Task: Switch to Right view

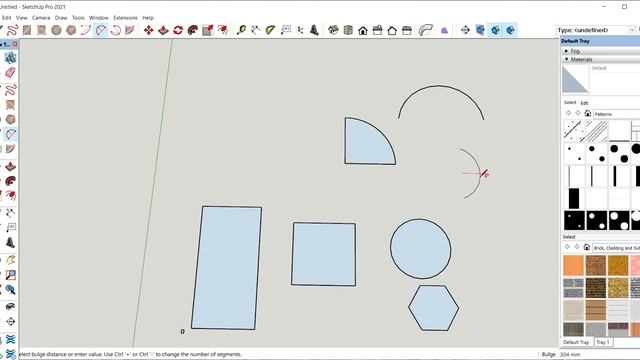Action: [x=378, y=30]
